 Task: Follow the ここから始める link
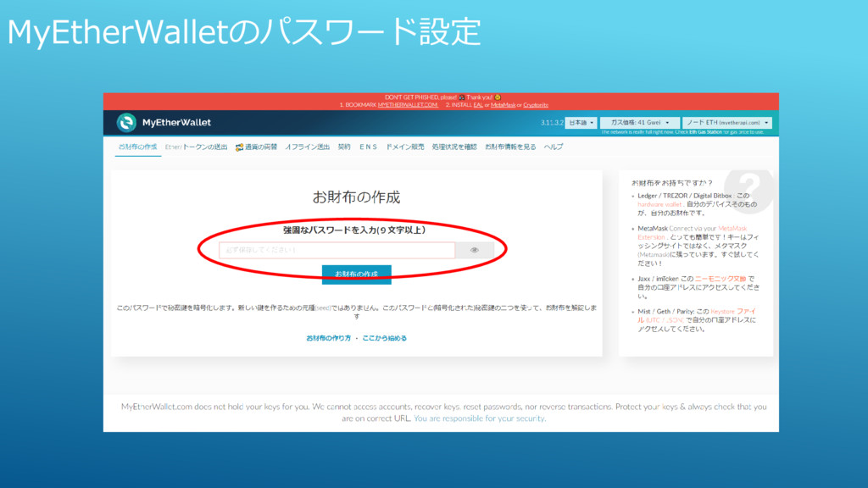coord(384,337)
